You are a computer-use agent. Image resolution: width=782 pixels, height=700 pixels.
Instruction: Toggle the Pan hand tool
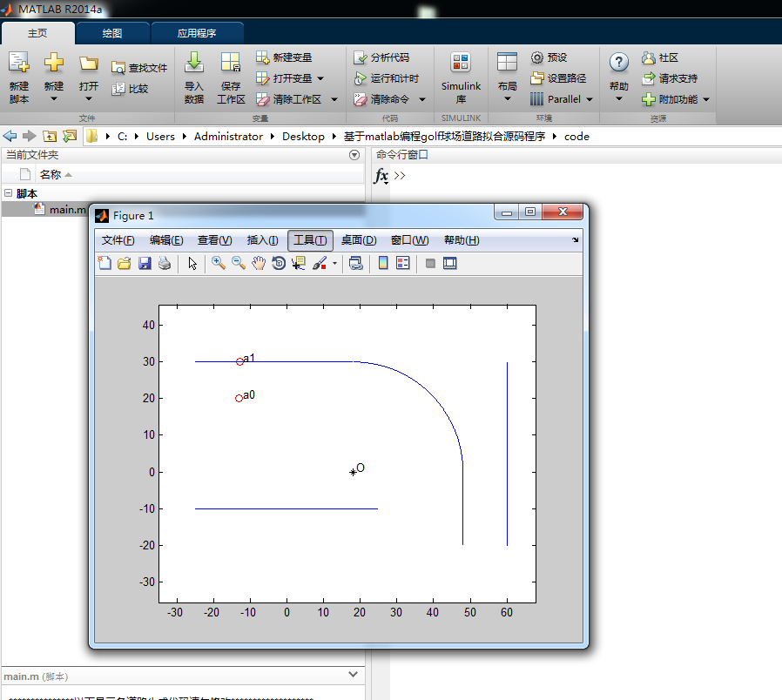click(259, 263)
